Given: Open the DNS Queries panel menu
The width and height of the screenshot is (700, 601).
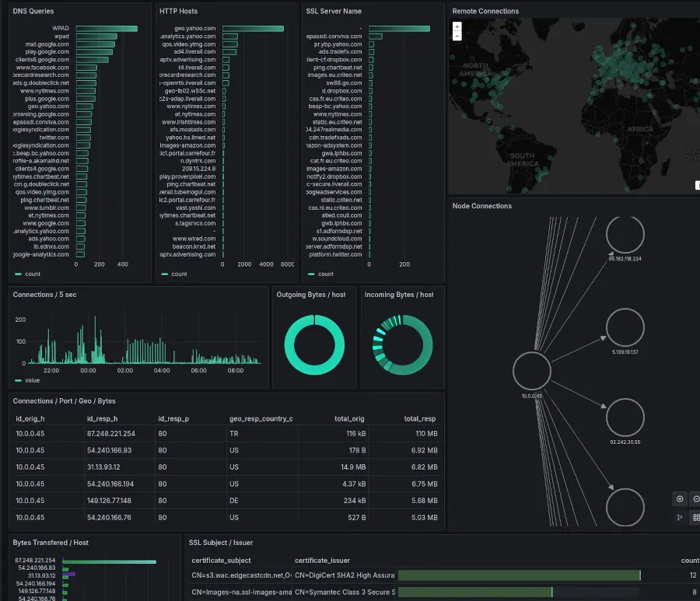Looking at the screenshot, I should click(x=31, y=11).
